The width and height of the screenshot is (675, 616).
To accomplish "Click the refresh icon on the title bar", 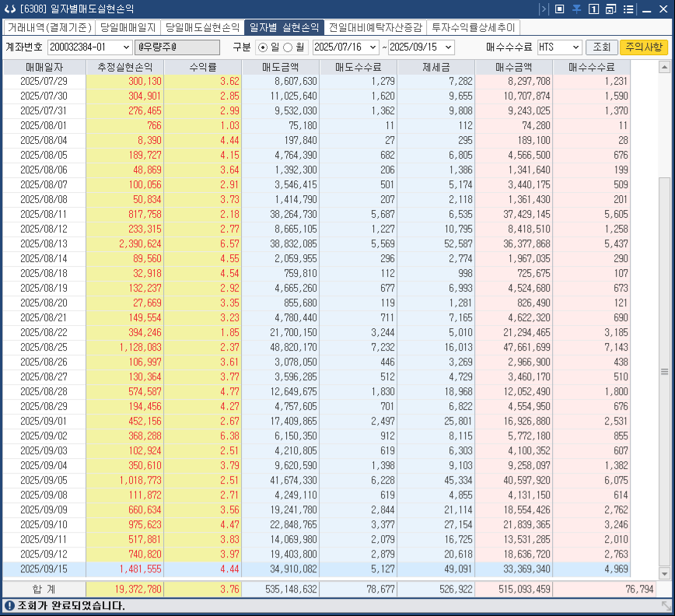I will (x=10, y=9).
